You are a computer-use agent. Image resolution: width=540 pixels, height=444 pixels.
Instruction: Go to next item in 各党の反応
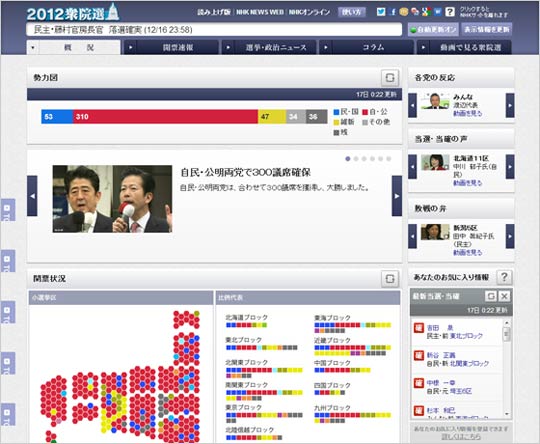[510, 105]
